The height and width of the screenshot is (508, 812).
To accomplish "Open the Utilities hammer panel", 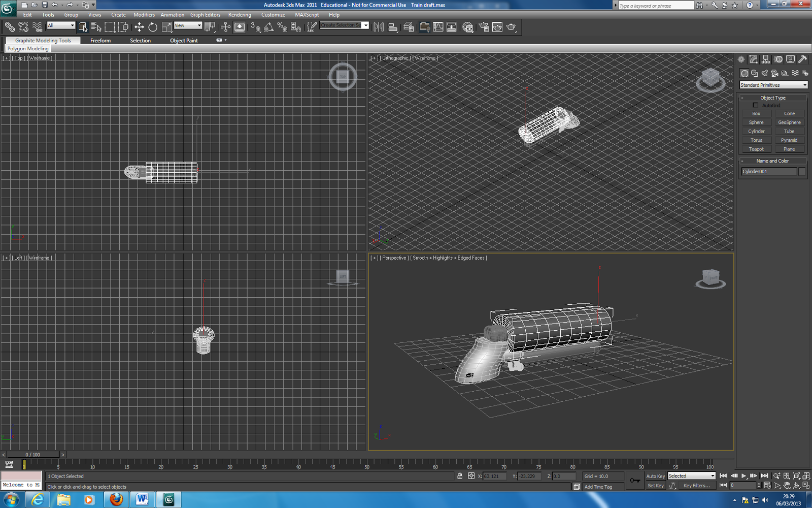I will pos(802,60).
